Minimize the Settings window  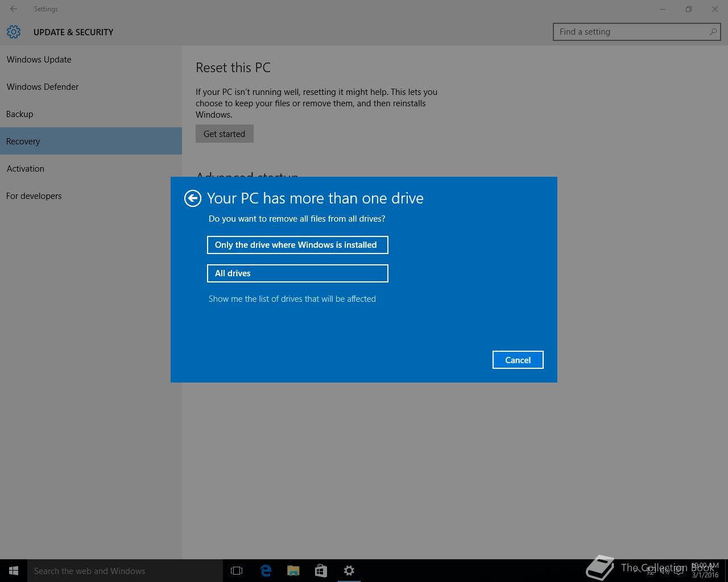(663, 9)
